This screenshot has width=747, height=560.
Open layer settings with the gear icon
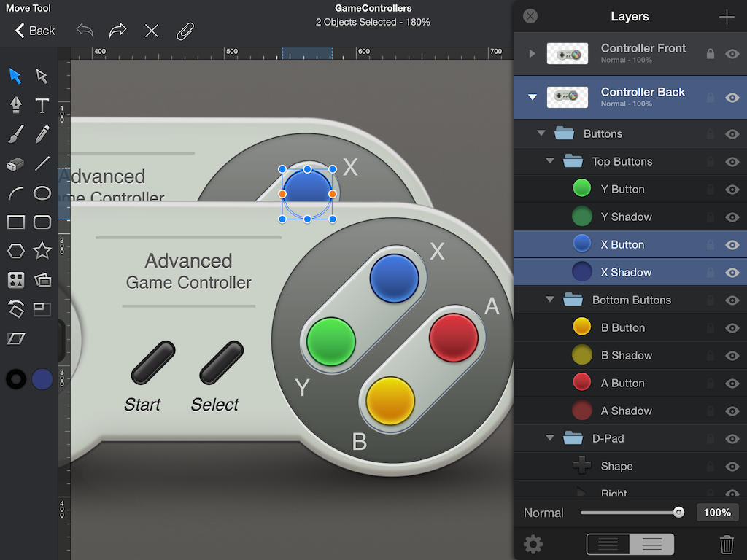pyautogui.click(x=533, y=545)
